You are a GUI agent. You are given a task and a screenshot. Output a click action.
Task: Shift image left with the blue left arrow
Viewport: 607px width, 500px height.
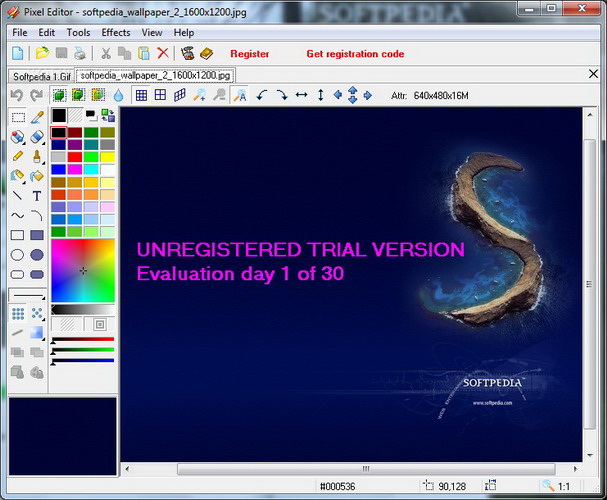click(338, 95)
